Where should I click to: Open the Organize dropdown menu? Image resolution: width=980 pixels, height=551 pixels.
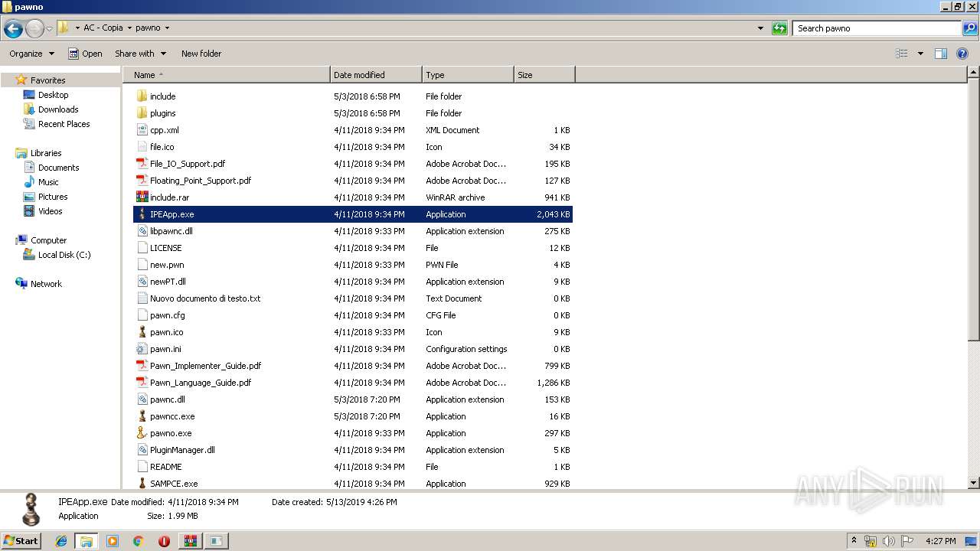pyautogui.click(x=31, y=54)
